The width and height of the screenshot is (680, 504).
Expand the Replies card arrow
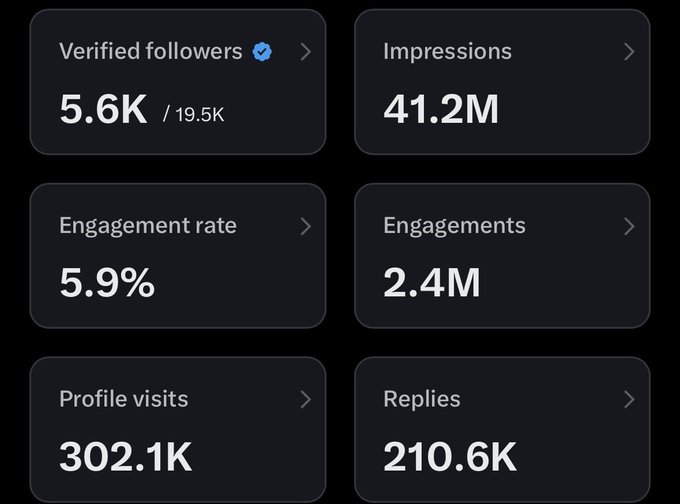point(629,400)
